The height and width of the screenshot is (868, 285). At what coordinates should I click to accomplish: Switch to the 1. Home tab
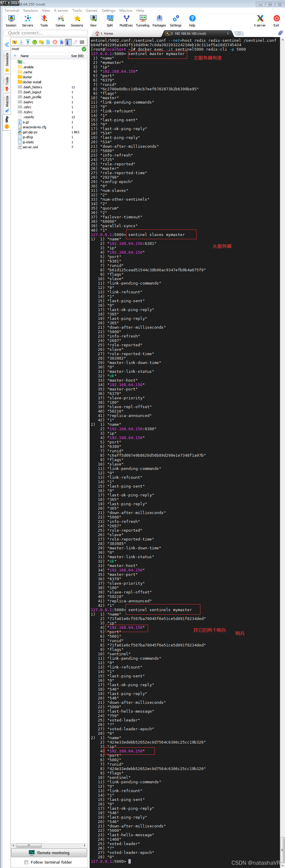click(126, 33)
